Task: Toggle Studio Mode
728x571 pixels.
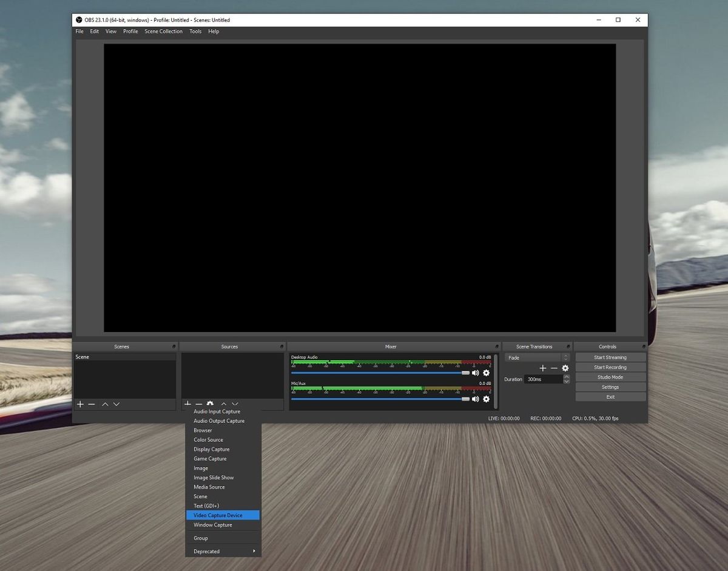Action: pyautogui.click(x=610, y=377)
